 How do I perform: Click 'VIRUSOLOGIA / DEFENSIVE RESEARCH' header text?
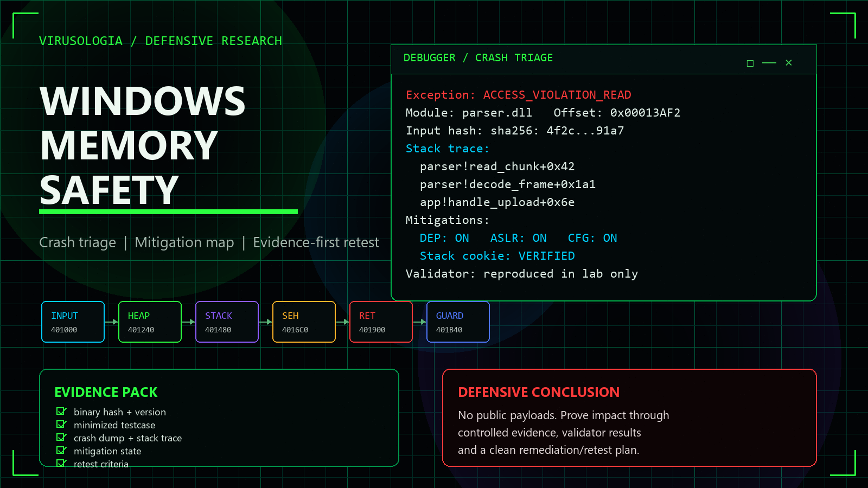[161, 41]
